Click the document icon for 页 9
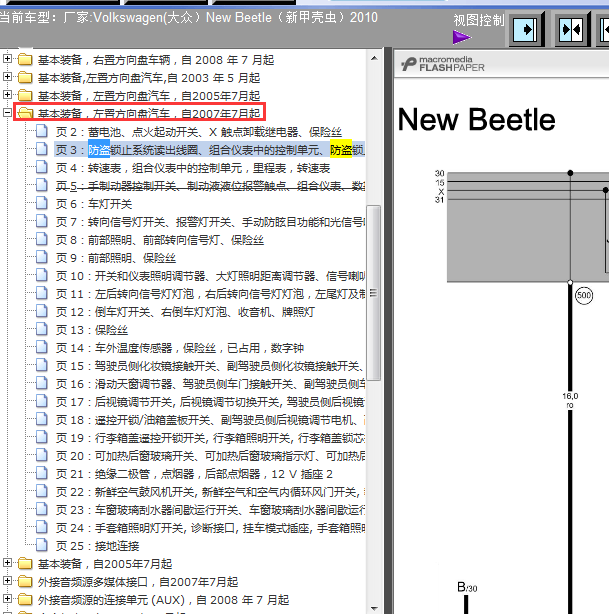The width and height of the screenshot is (609, 614). 42,257
